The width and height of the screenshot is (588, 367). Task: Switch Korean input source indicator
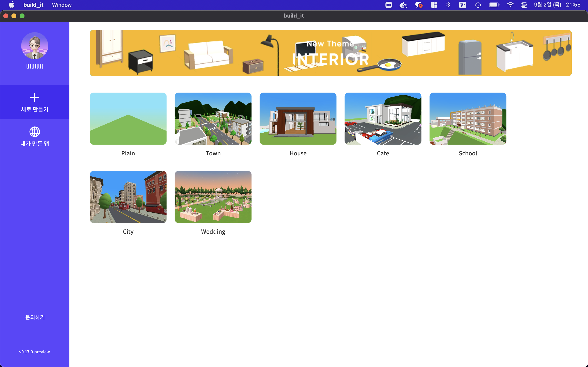pyautogui.click(x=462, y=5)
